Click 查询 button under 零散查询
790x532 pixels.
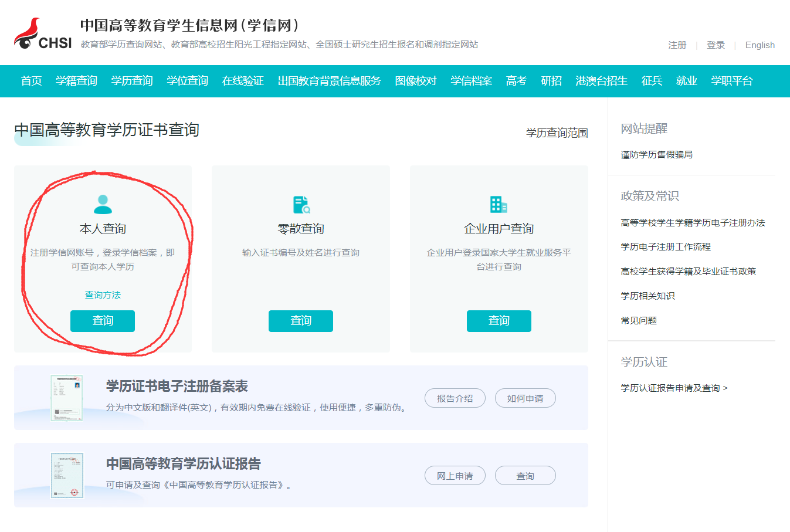[x=301, y=321]
